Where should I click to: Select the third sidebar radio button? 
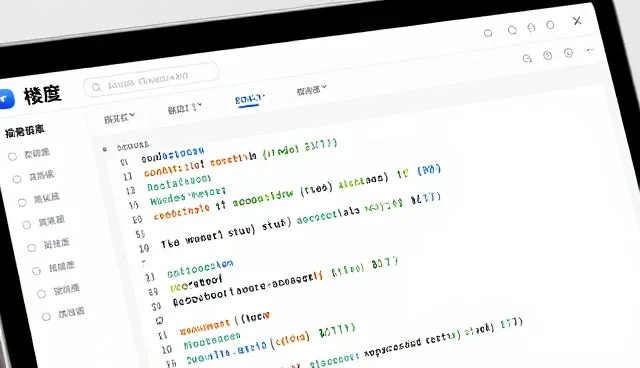click(22, 202)
